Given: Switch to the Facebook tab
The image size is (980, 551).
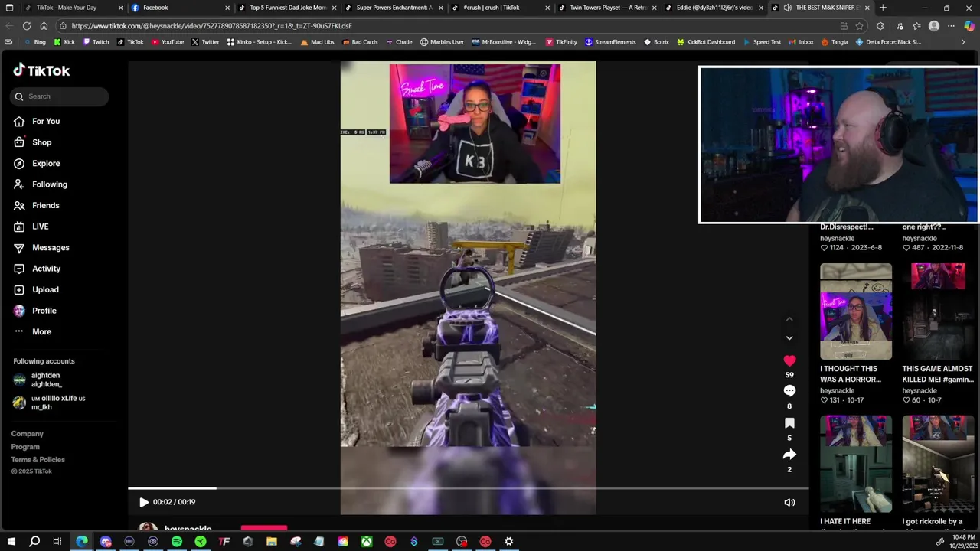Looking at the screenshot, I should 180,8.
